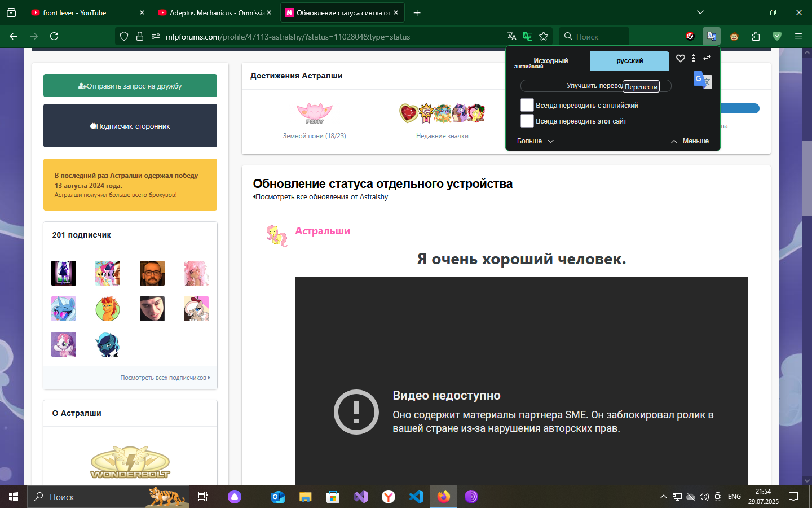This screenshot has width=812, height=508.
Task: Click the Google Translate service icon
Action: point(702,80)
